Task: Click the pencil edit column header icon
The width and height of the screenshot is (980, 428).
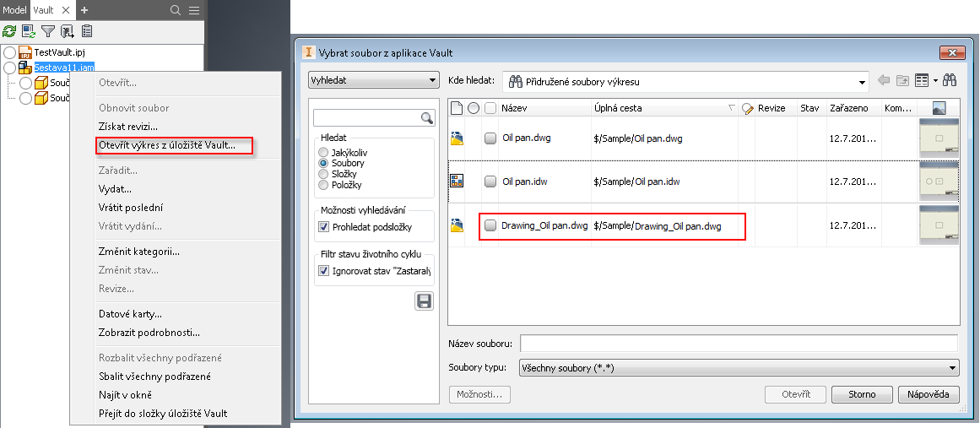Action: pos(748,109)
